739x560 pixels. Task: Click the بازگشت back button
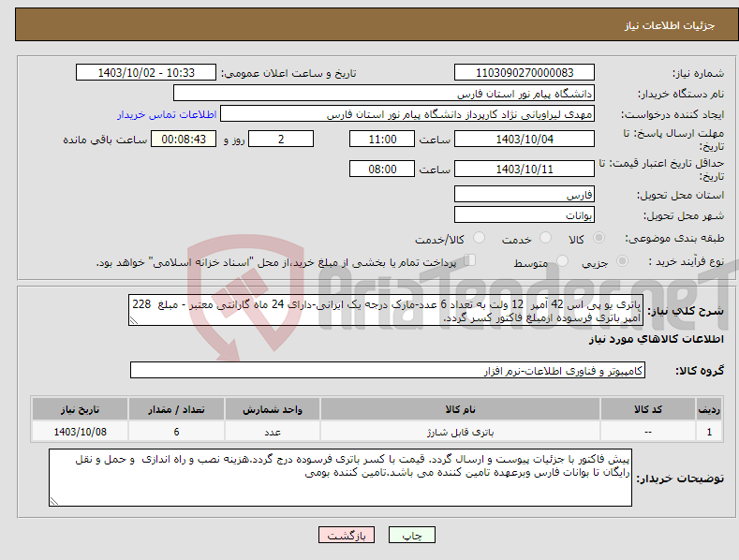coord(347,535)
